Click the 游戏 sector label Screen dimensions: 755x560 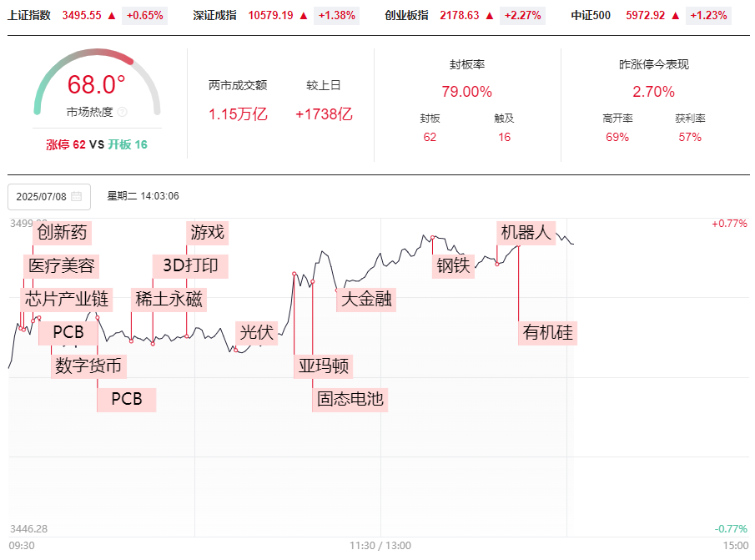coord(208,233)
